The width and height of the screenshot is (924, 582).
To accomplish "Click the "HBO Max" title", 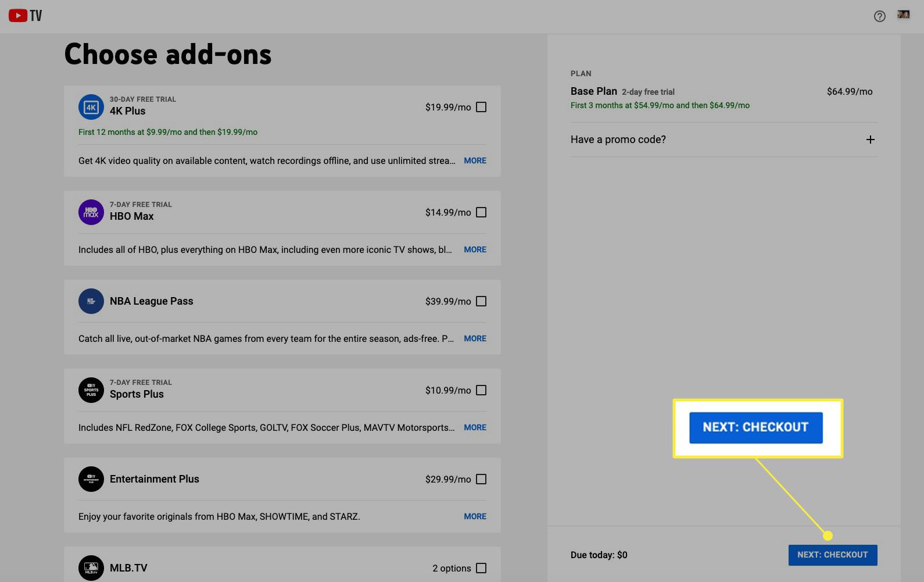I will click(x=132, y=216).
